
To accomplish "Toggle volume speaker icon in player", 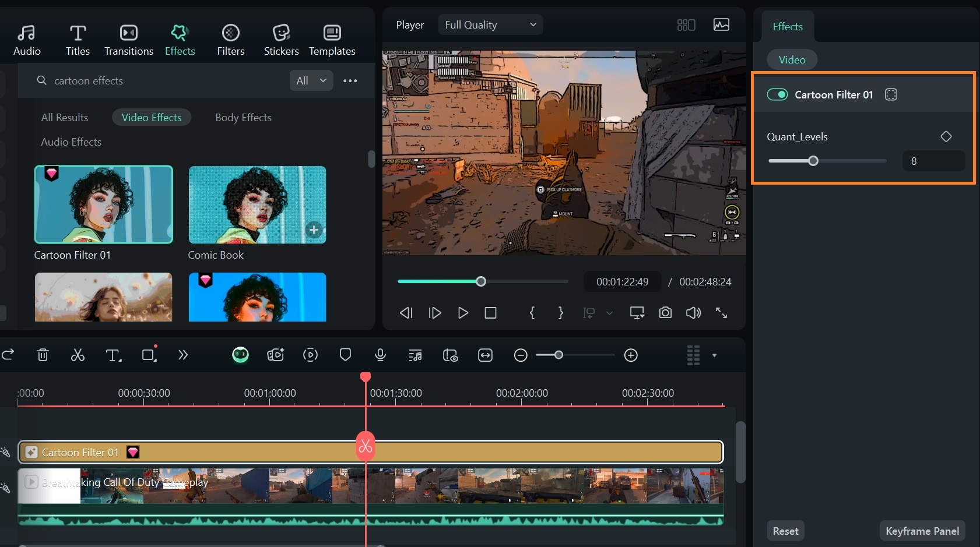I will tap(693, 313).
